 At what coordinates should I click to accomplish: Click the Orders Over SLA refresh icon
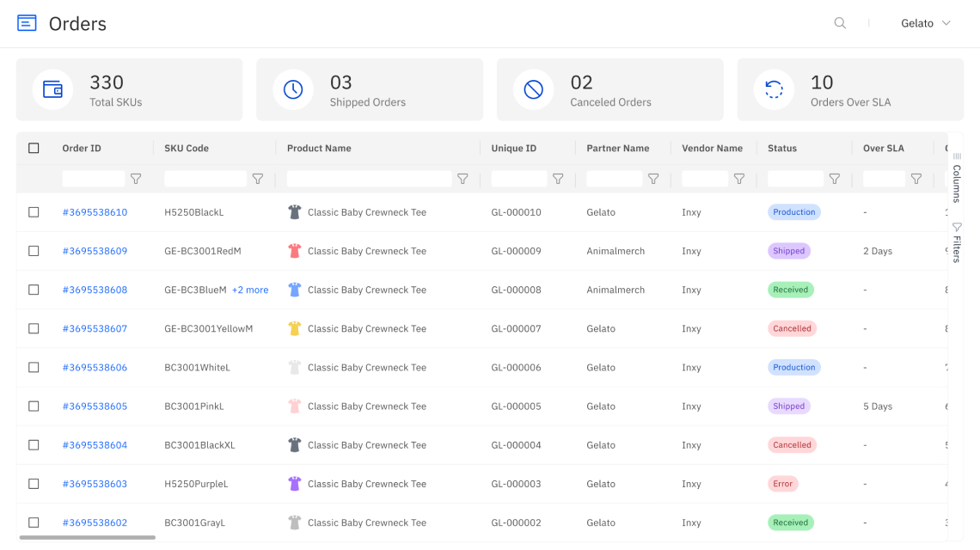(774, 89)
